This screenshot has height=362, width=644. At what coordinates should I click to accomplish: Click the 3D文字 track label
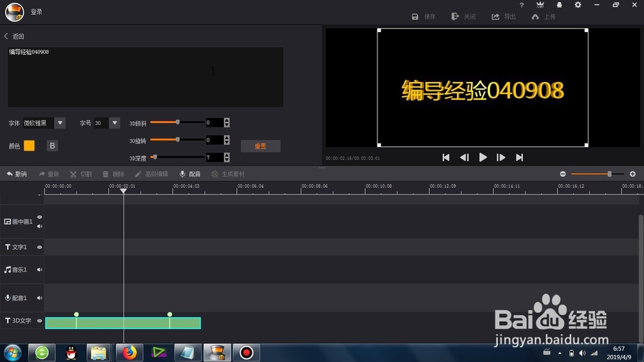[x=18, y=321]
